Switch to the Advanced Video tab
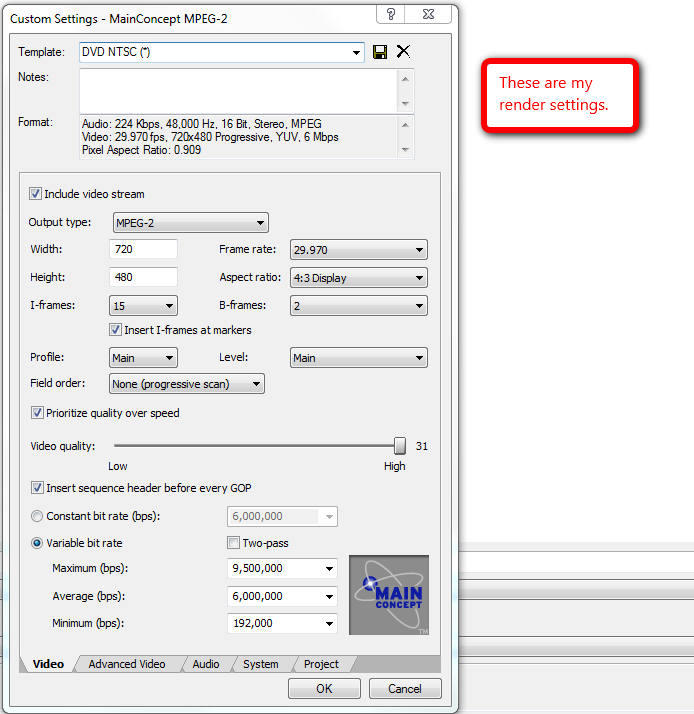This screenshot has width=694, height=714. 127,664
